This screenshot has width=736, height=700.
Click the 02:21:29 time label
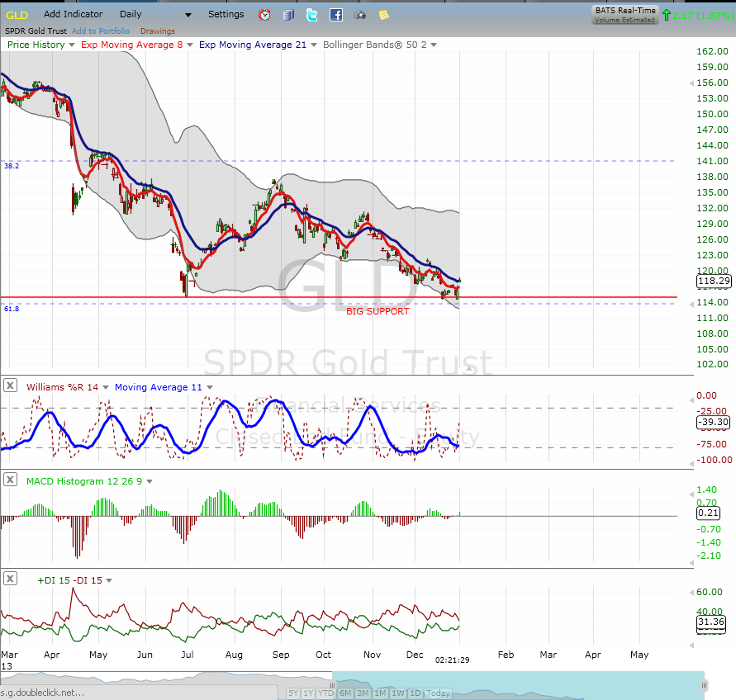(453, 660)
